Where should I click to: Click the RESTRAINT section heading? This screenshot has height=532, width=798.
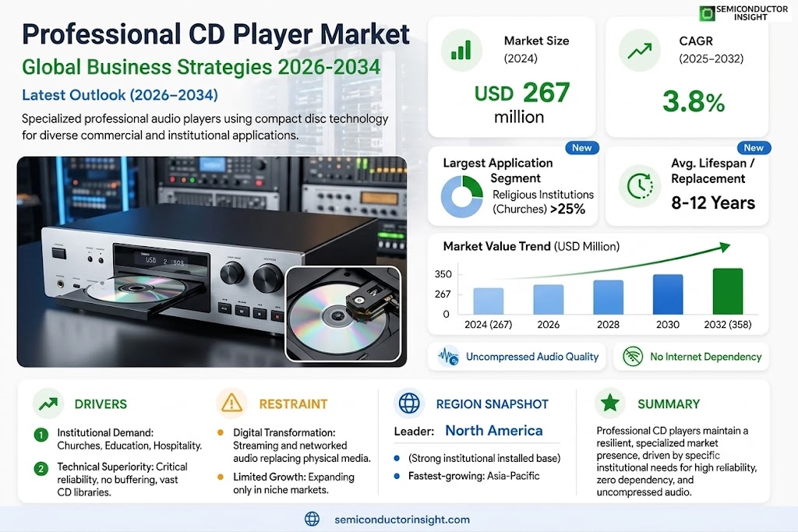(293, 404)
